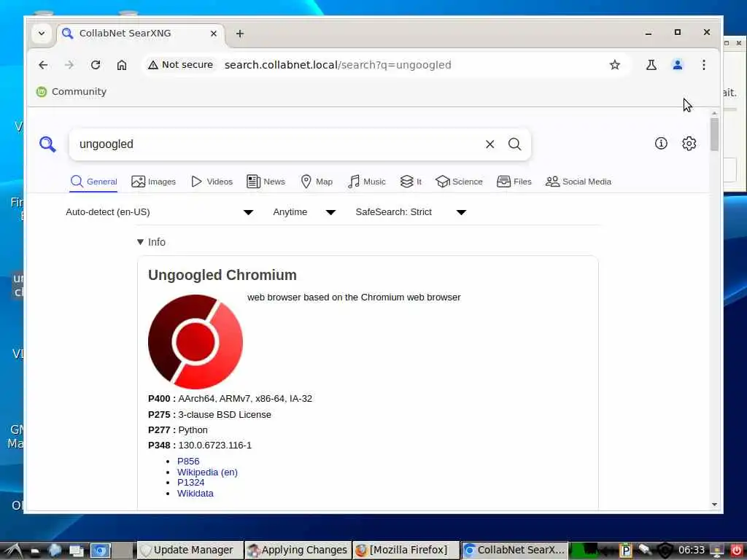
Task: Click the shield security tray icon
Action: [x=665, y=550]
